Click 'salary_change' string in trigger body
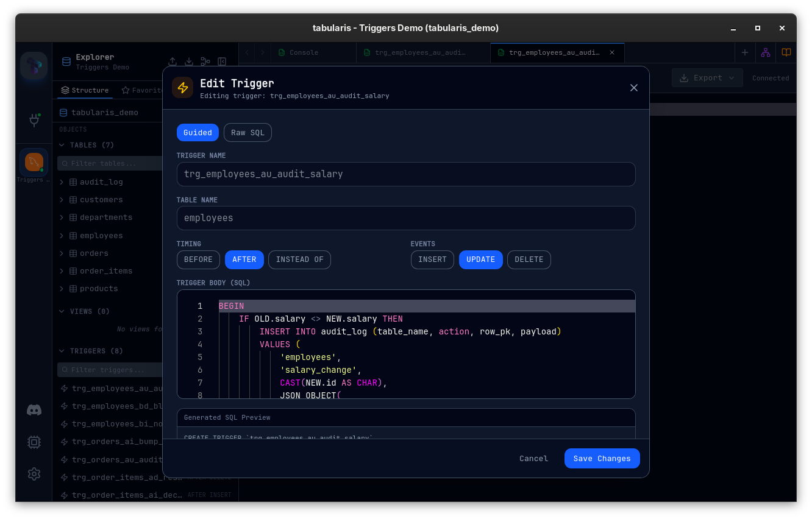The image size is (812, 519). 318,370
